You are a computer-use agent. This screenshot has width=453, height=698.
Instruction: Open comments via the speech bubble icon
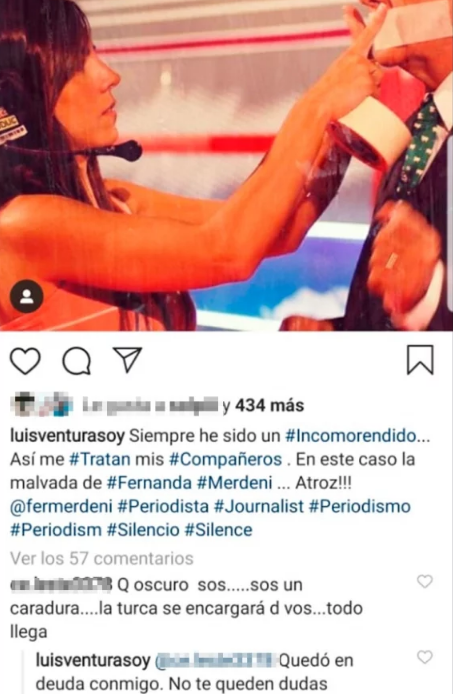77,361
